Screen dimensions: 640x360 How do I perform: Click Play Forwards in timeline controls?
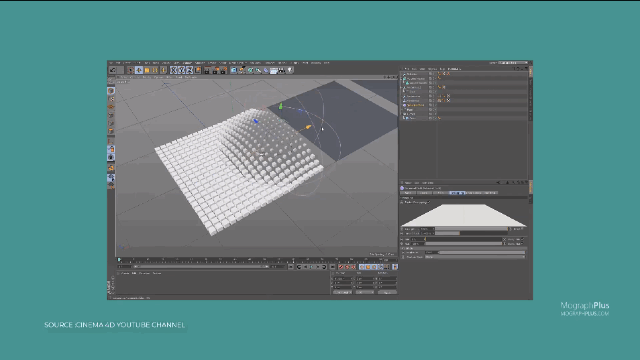(311, 267)
